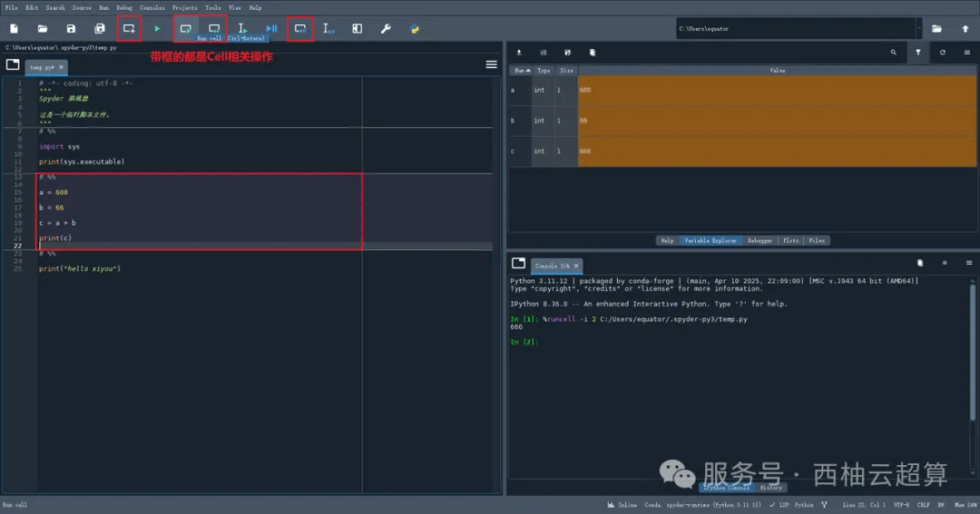The width and height of the screenshot is (980, 514).
Task: Select value 66 of variable b
Action: [778, 121]
